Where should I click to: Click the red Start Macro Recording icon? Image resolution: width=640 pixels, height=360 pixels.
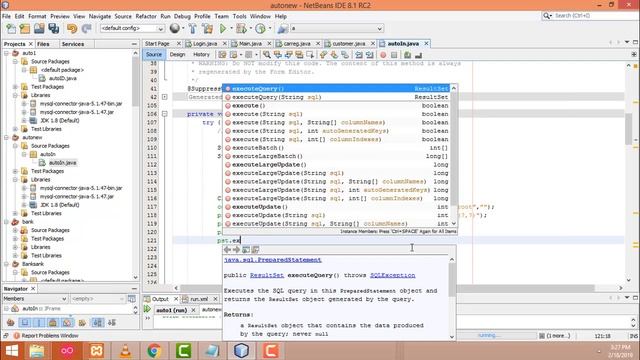click(383, 55)
